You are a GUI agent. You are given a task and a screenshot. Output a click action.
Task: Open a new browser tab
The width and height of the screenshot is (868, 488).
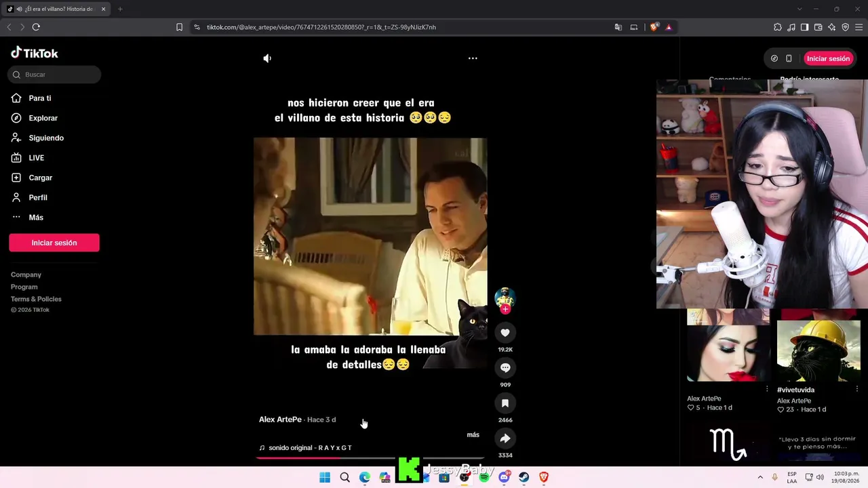120,9
